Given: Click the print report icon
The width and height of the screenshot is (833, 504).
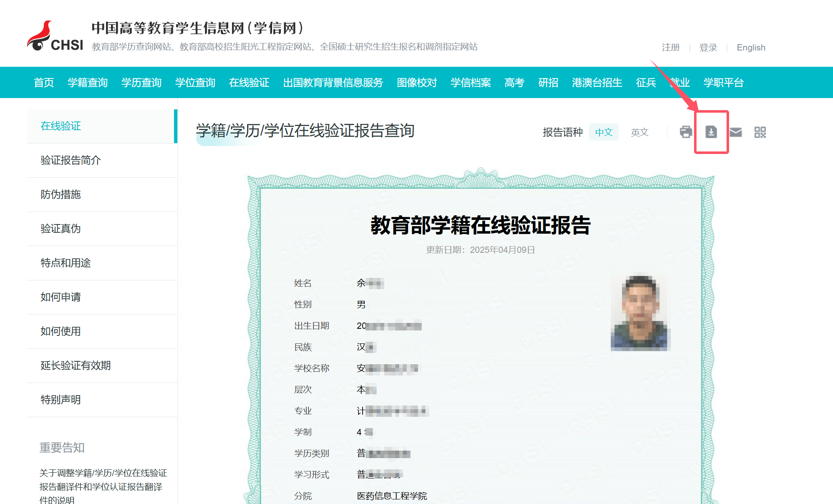Looking at the screenshot, I should coord(686,132).
